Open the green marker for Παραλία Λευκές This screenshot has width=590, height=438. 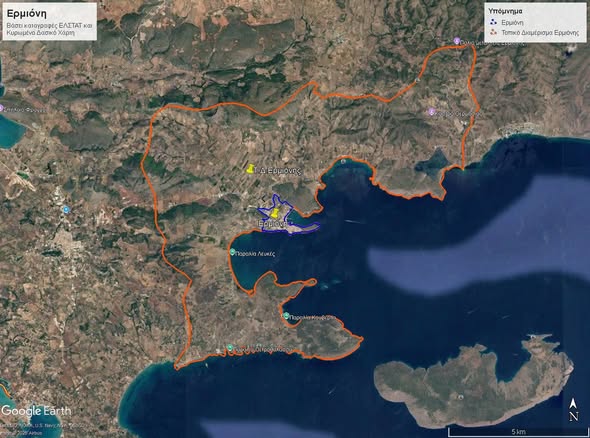tap(233, 252)
